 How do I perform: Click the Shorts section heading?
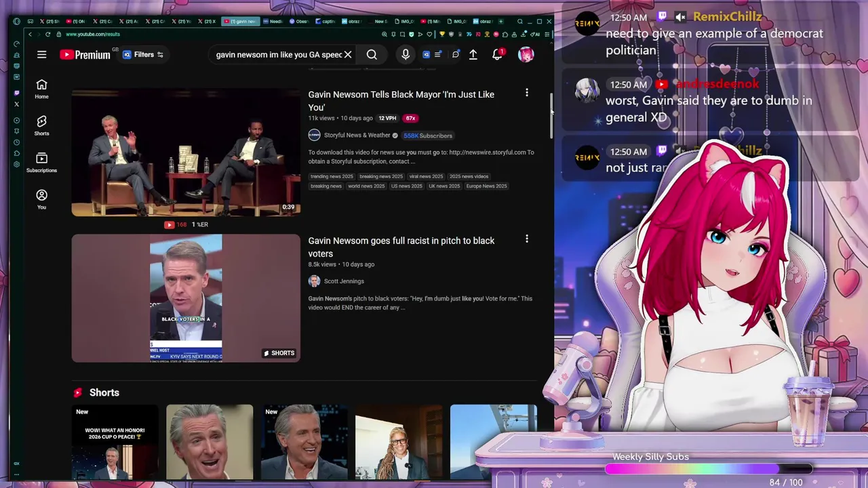point(104,392)
